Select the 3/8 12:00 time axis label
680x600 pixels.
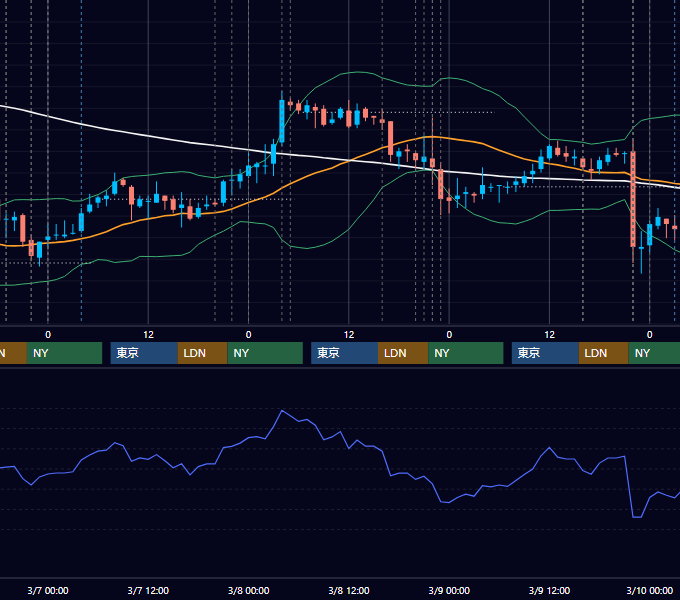(349, 590)
